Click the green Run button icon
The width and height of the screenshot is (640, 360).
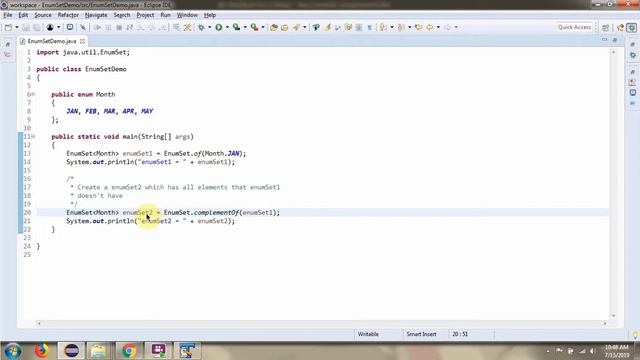[219, 27]
